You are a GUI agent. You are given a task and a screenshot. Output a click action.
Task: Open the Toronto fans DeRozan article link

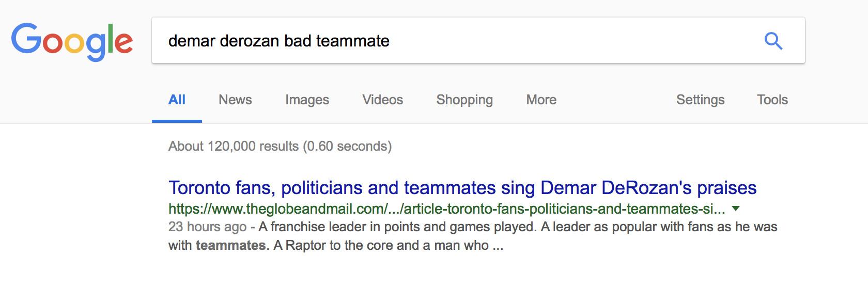pyautogui.click(x=462, y=188)
